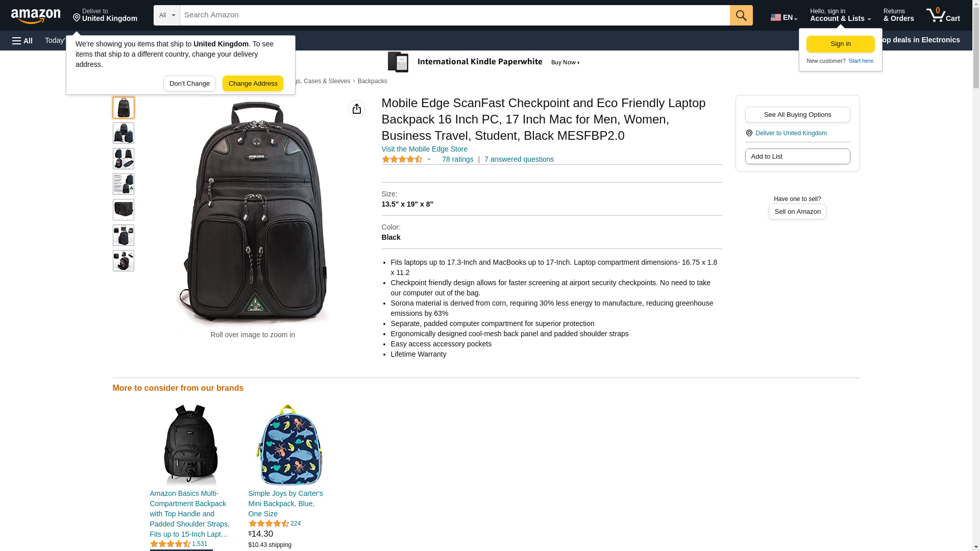Expand the search category All dropdown
This screenshot has height=551, width=980.
click(x=166, y=15)
